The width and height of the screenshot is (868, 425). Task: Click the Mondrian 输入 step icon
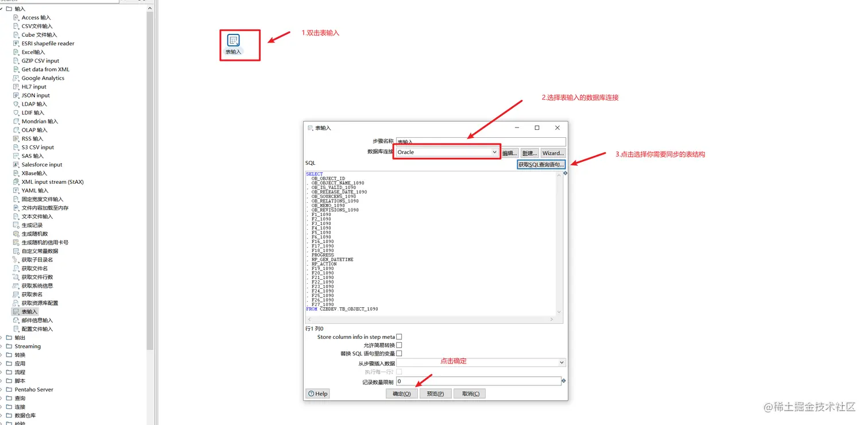tap(16, 121)
